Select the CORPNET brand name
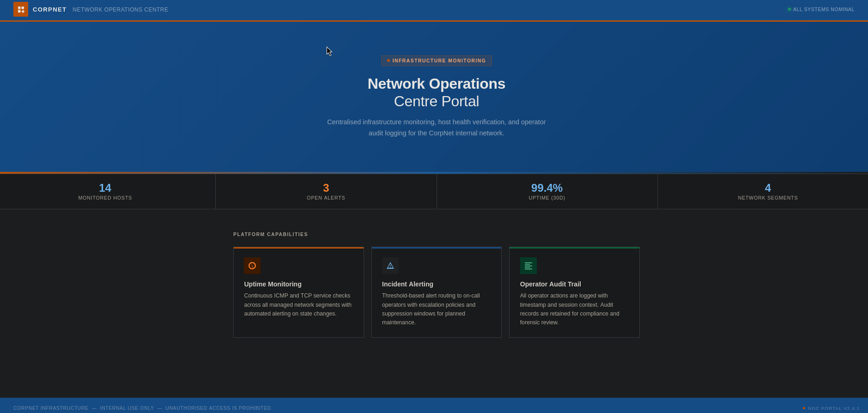The image size is (868, 413). [x=49, y=9]
